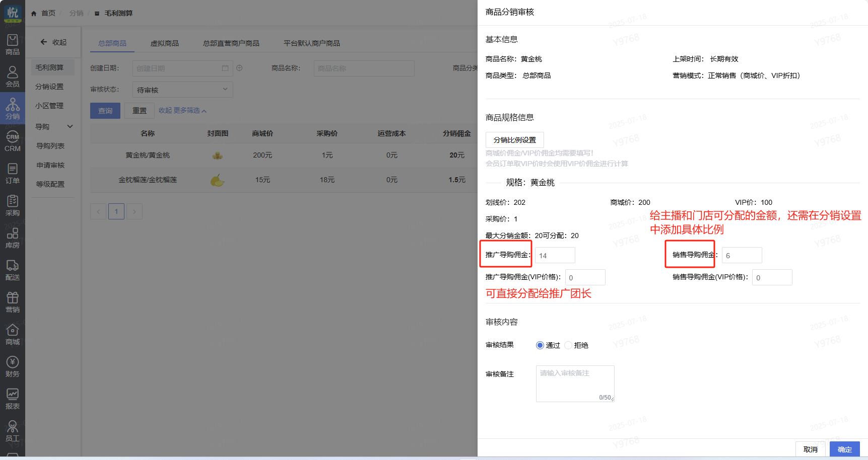Click the 审核备注 textarea
The height and width of the screenshot is (460, 868).
[x=575, y=384]
